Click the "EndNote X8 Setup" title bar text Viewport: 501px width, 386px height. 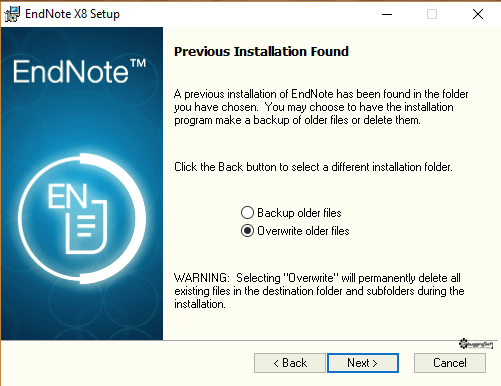[72, 14]
